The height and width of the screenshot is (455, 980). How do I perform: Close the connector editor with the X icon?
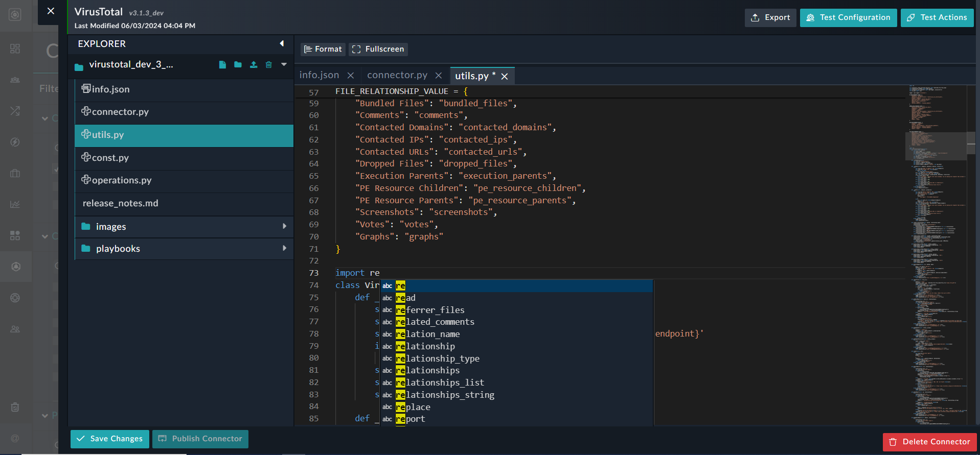point(51,11)
